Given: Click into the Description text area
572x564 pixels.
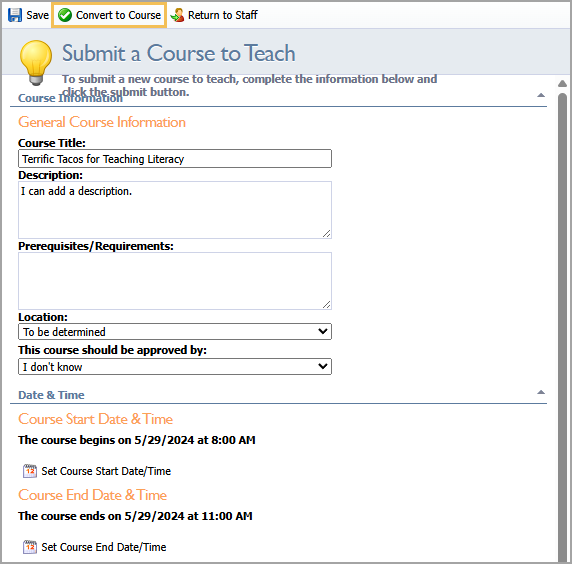Looking at the screenshot, I should tap(175, 210).
